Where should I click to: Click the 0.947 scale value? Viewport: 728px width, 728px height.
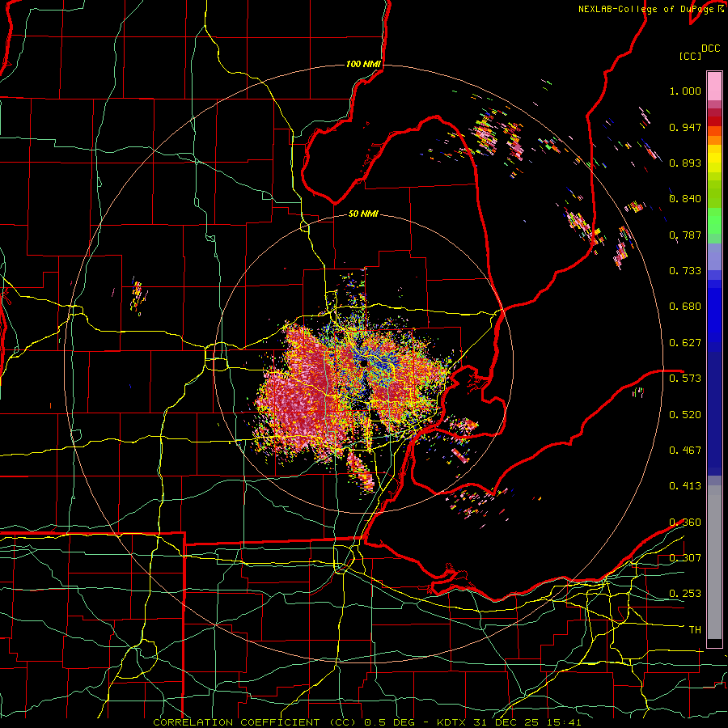pyautogui.click(x=685, y=127)
